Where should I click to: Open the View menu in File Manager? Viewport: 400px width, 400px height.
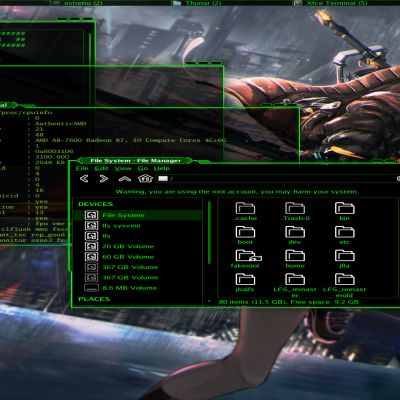123,168
